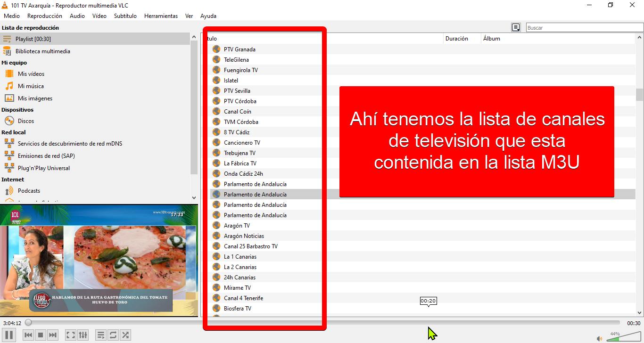Pause playback with the pause button
The image size is (644, 343).
(9, 335)
